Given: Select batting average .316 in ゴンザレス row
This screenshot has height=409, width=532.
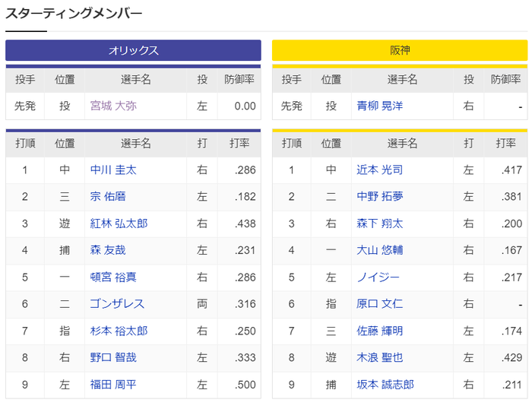Looking at the screenshot, I should [x=245, y=304].
